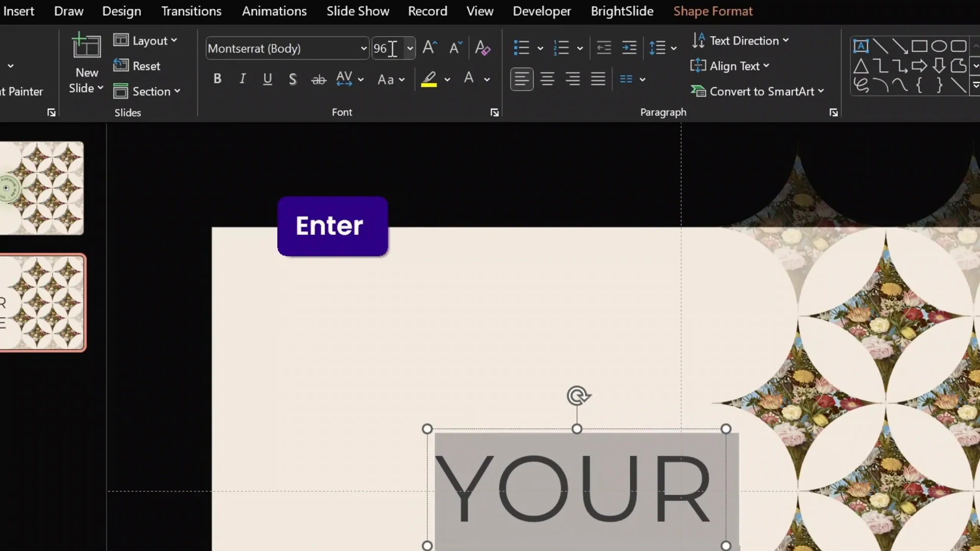Decrease list indent level
The image size is (980, 551).
pyautogui.click(x=604, y=48)
